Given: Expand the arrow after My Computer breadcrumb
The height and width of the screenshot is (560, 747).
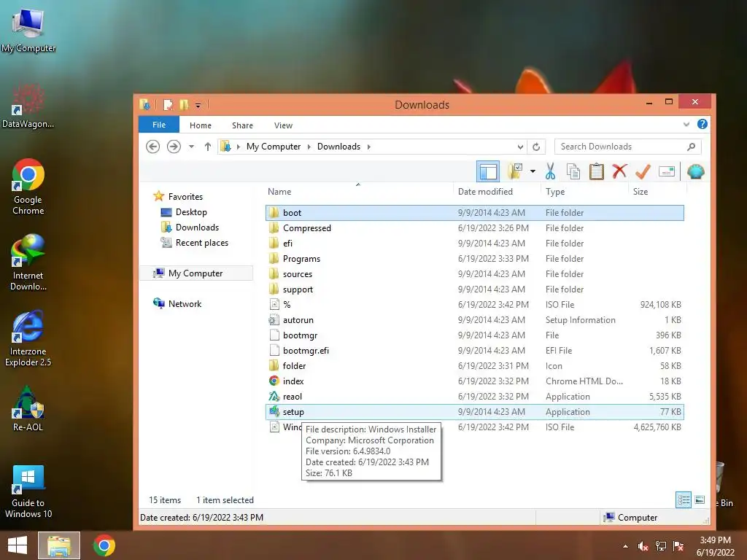Looking at the screenshot, I should [309, 147].
